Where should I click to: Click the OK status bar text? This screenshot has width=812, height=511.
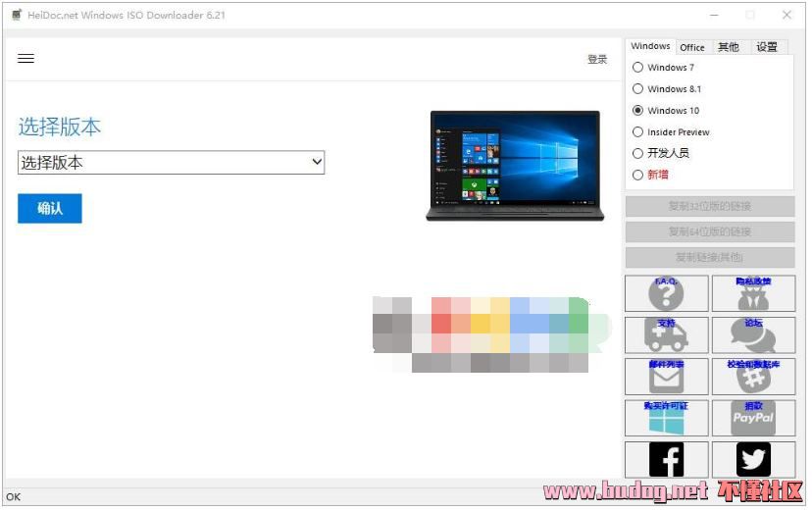pyautogui.click(x=14, y=499)
